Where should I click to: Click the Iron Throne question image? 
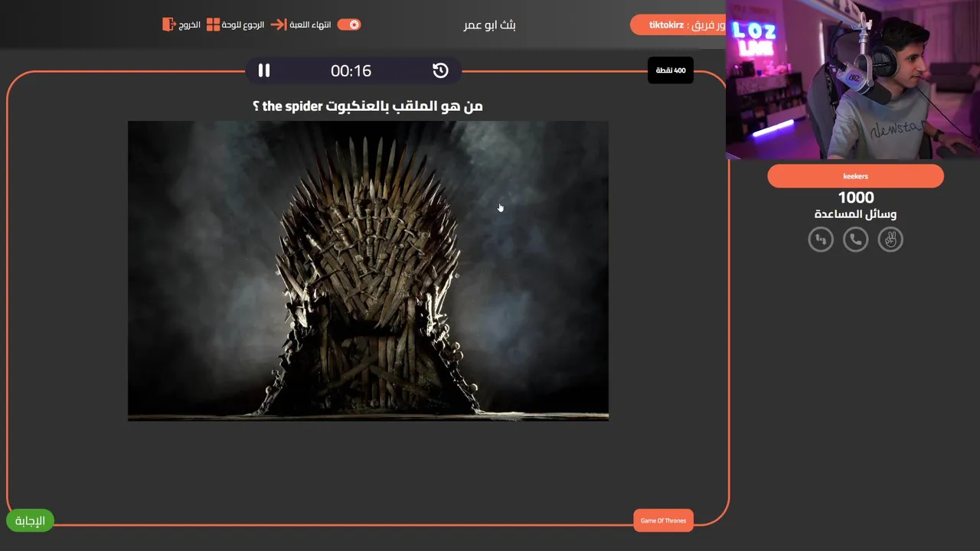coord(368,271)
